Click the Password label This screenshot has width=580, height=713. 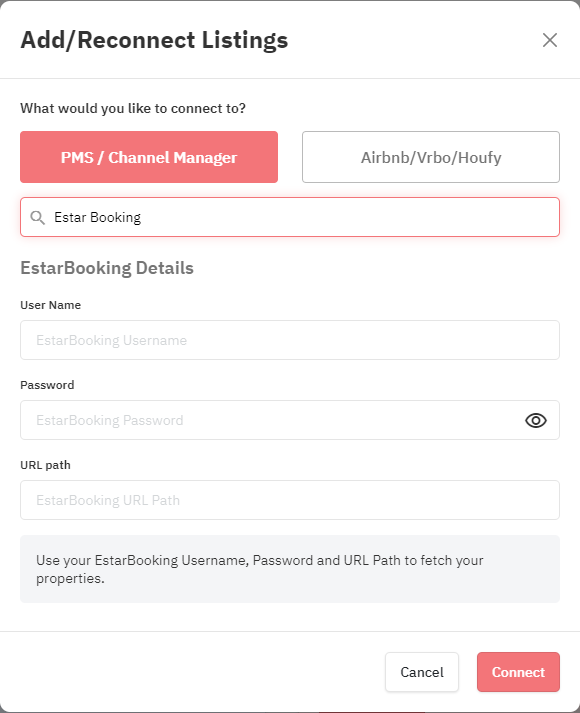pyautogui.click(x=47, y=385)
